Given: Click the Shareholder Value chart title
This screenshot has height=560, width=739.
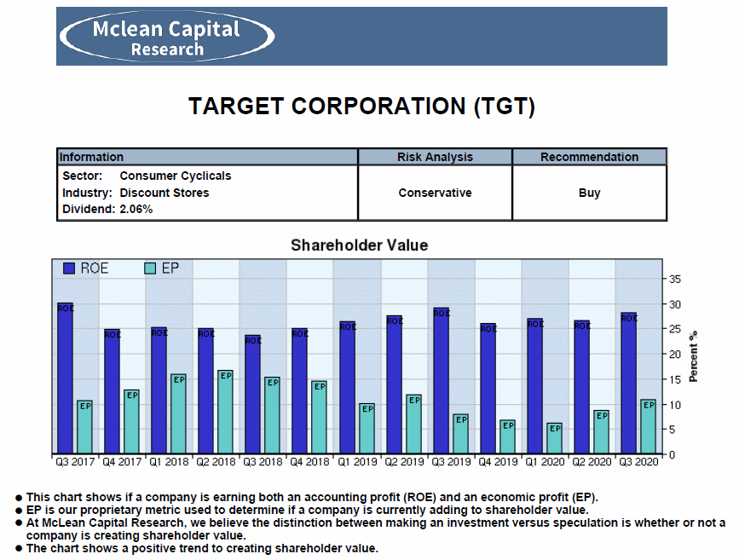Looking at the screenshot, I should pos(359,245).
